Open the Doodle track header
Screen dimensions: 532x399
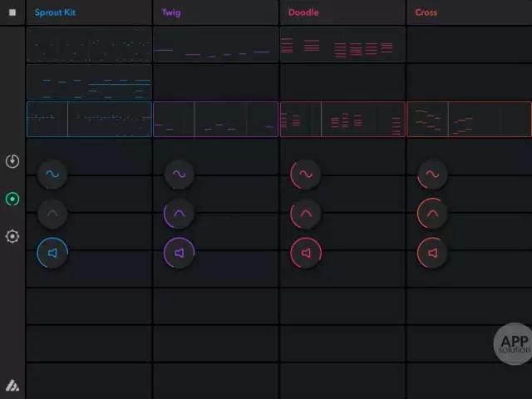coord(342,12)
